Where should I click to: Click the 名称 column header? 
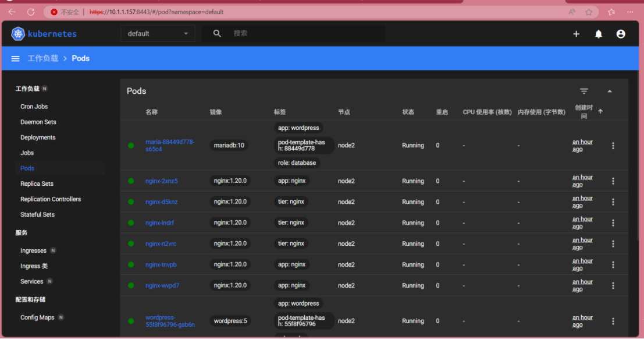pos(151,112)
